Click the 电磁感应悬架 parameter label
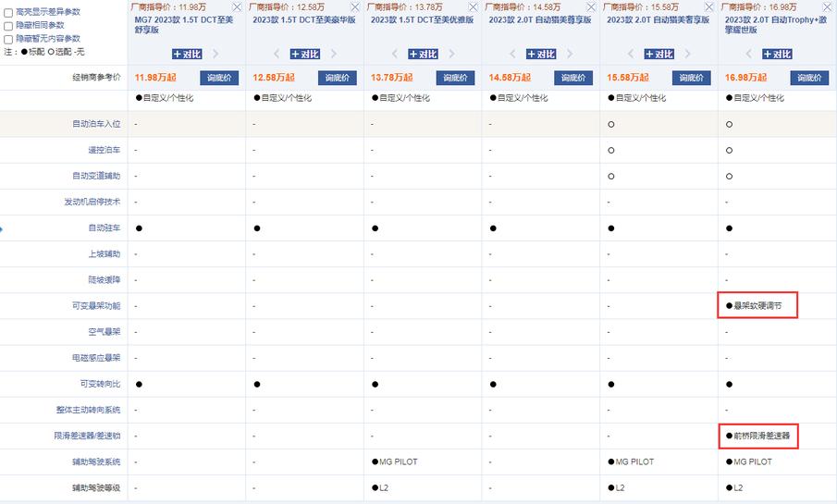The image size is (837, 504). [x=96, y=358]
